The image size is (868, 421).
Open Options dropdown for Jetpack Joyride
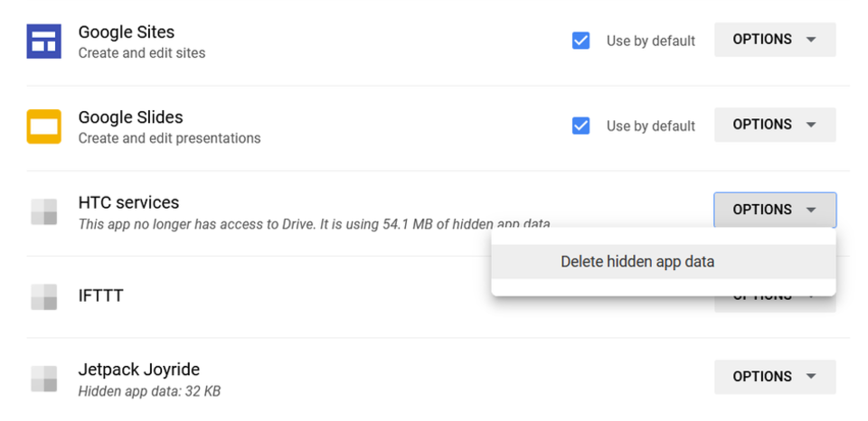pyautogui.click(x=775, y=377)
